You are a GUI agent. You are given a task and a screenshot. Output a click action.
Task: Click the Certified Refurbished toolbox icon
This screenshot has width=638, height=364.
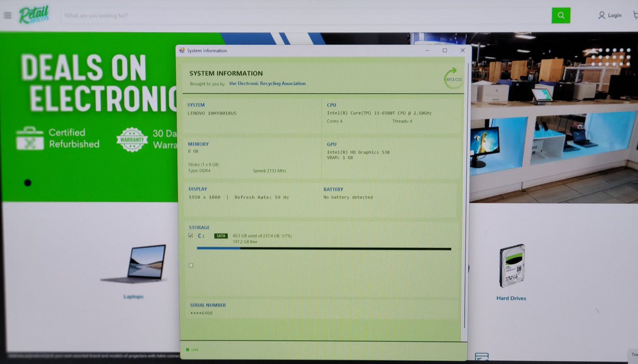point(30,138)
